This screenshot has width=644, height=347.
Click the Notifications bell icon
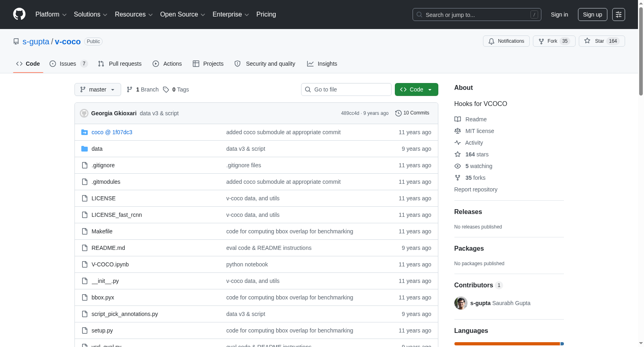(491, 41)
